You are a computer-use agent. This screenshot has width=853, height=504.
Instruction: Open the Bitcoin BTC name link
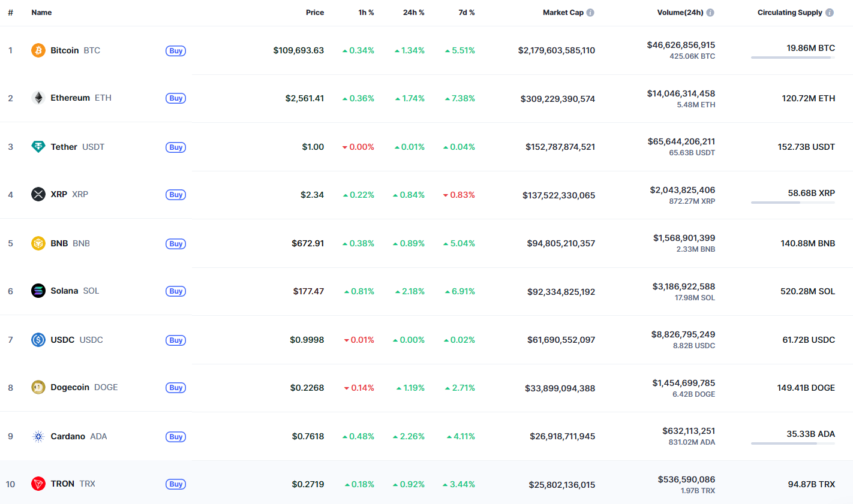point(76,50)
